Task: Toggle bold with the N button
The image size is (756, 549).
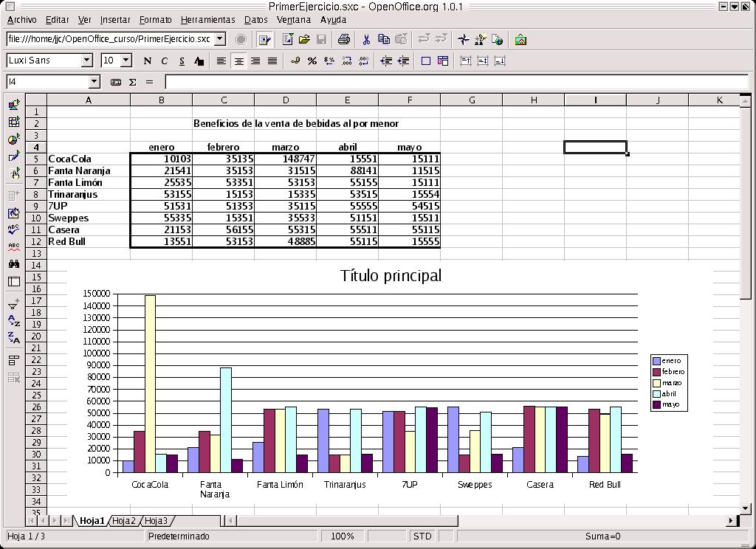Action: coord(148,61)
